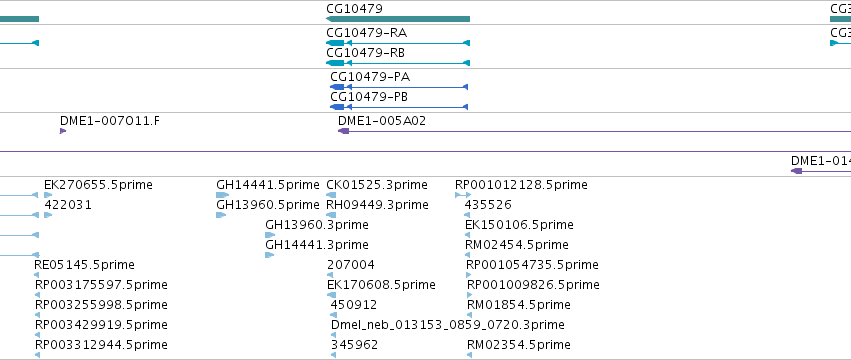Click the 345962 label
Viewport: 851px width, 360px height.
pyautogui.click(x=354, y=345)
